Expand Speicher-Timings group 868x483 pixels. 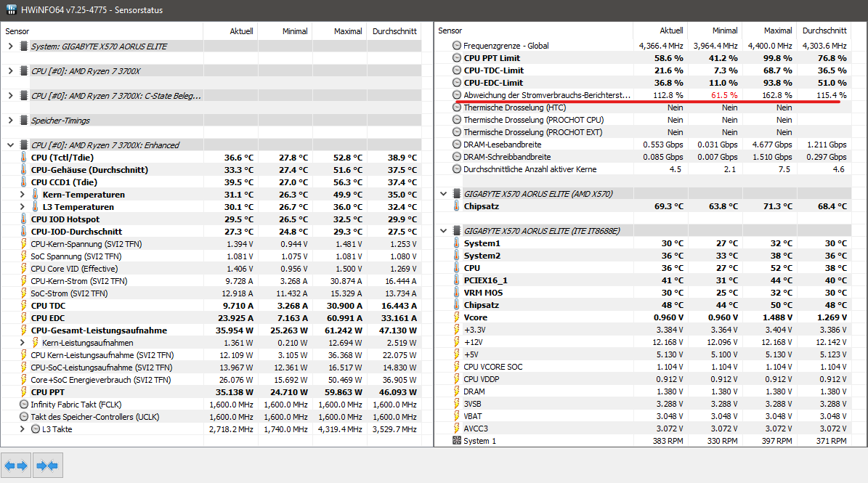(10, 120)
